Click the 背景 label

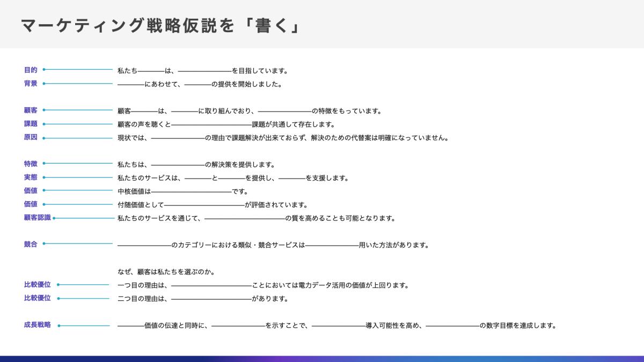31,84
